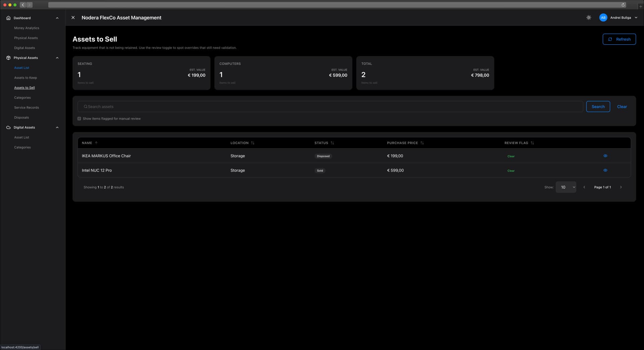Sort by Review Flag column arrows
The height and width of the screenshot is (350, 644).
click(x=532, y=143)
